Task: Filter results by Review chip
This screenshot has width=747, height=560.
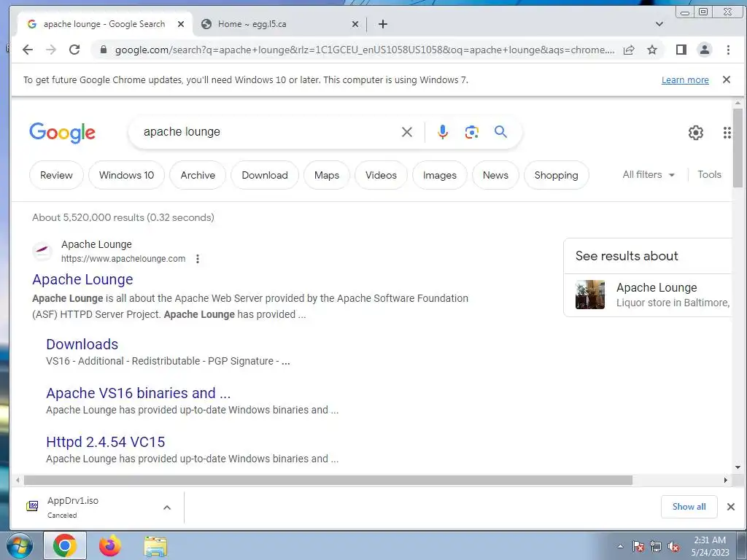Action: (x=56, y=175)
